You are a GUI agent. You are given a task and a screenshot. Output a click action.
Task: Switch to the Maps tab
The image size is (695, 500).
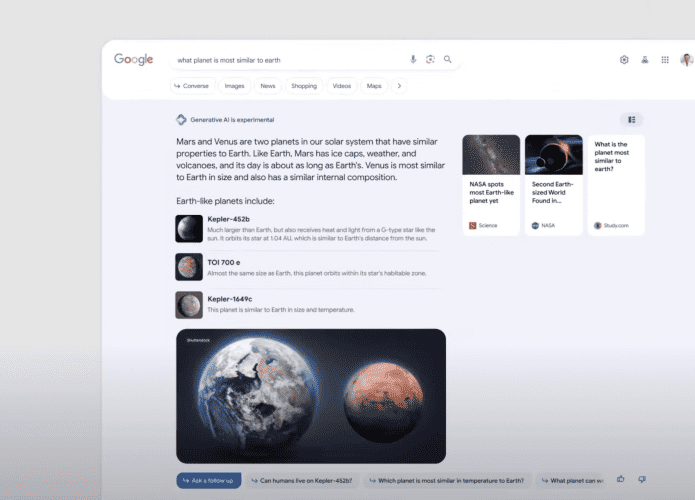(x=374, y=86)
